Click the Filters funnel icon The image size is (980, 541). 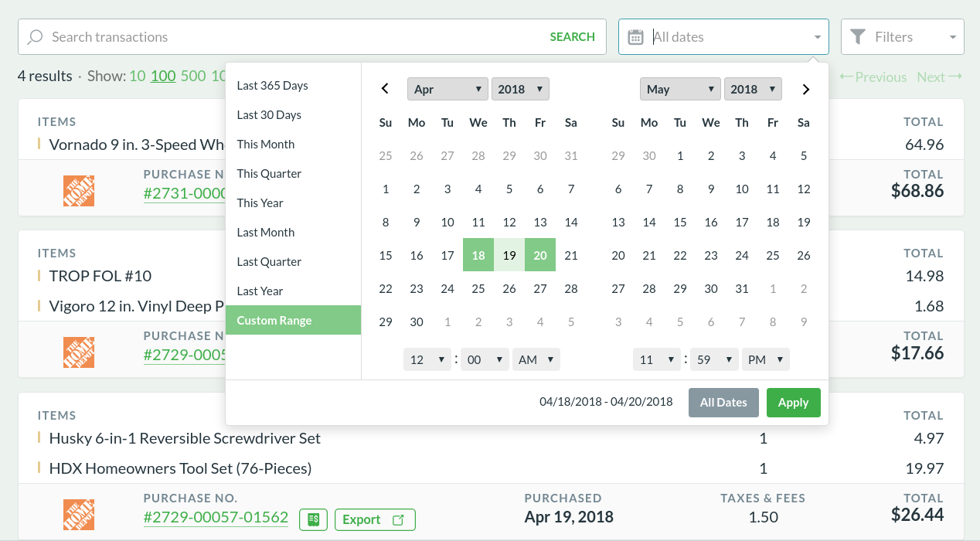click(857, 36)
